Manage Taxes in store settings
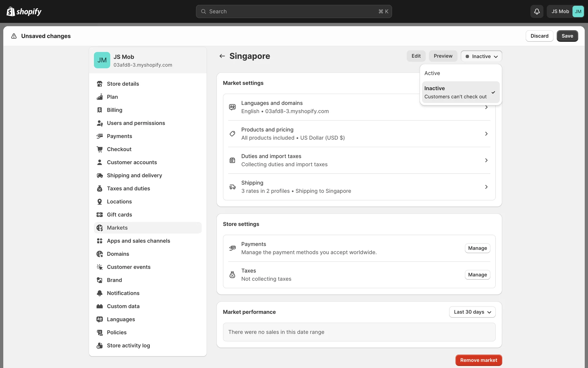This screenshot has height=368, width=588. 477,275
